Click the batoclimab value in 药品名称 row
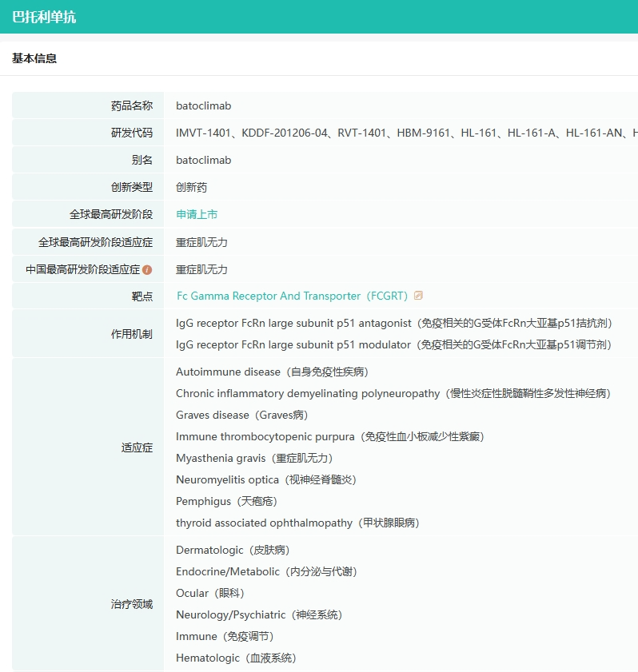The height and width of the screenshot is (672, 638). pyautogui.click(x=203, y=105)
